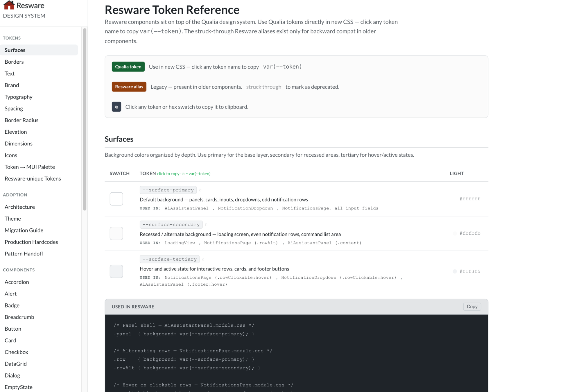Image resolution: width=581 pixels, height=392 pixels.
Task: Copy the --surface-secondary token name
Action: coord(171,225)
